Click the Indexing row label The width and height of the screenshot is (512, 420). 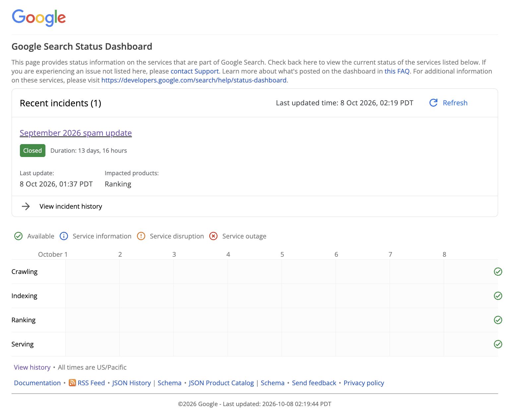pos(24,296)
